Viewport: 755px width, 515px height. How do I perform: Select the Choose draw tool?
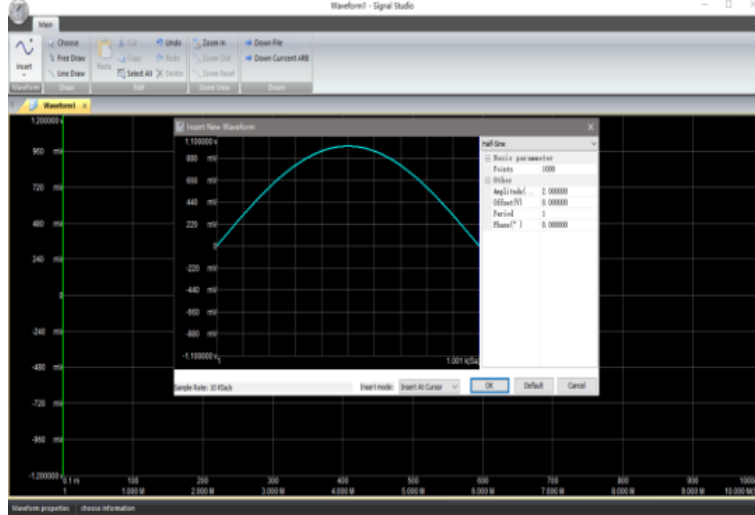point(66,43)
